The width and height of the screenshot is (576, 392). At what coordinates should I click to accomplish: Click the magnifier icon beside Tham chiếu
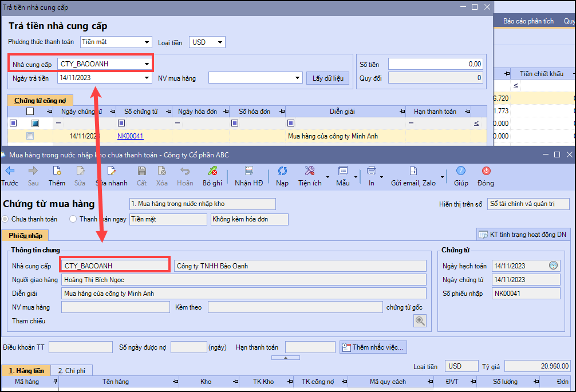click(420, 321)
